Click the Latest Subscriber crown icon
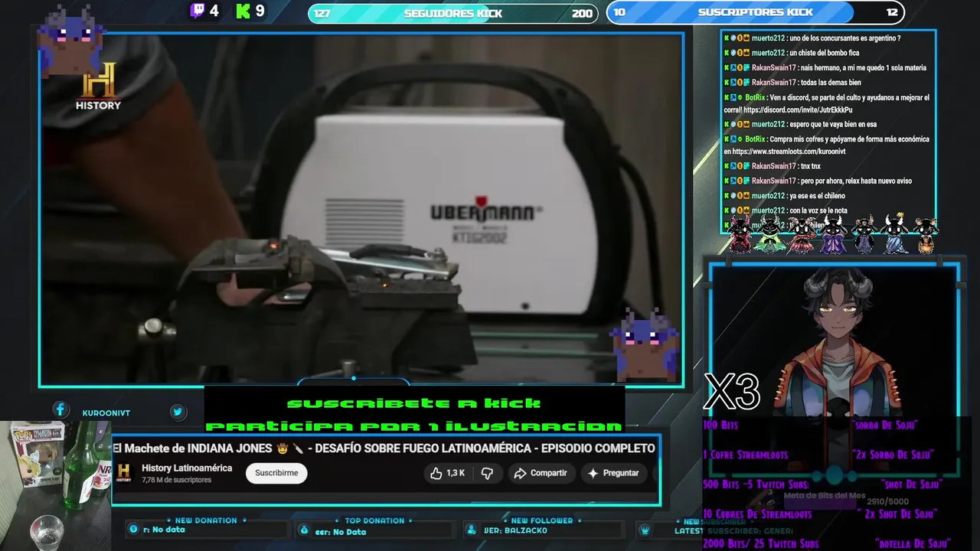980x551 pixels. click(x=645, y=530)
